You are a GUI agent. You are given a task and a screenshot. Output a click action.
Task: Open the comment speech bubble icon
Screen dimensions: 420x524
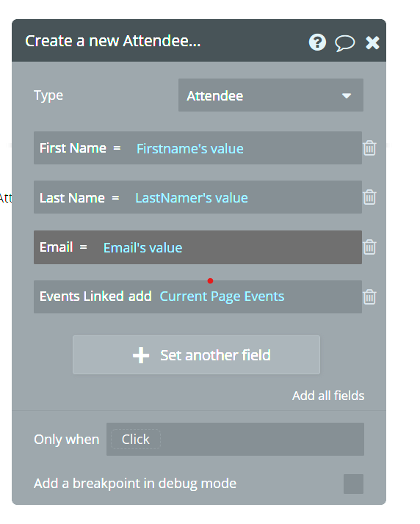(345, 43)
